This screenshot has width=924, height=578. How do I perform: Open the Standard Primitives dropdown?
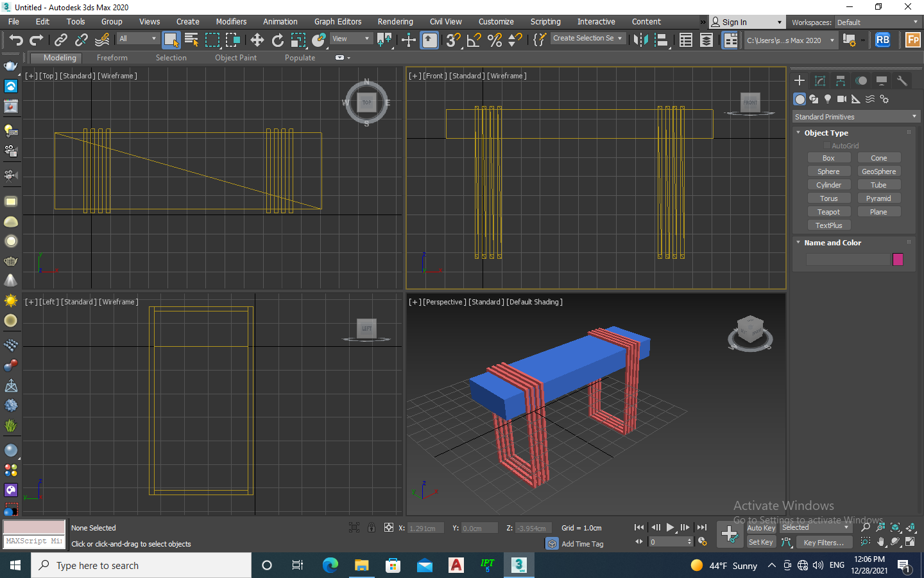point(855,117)
